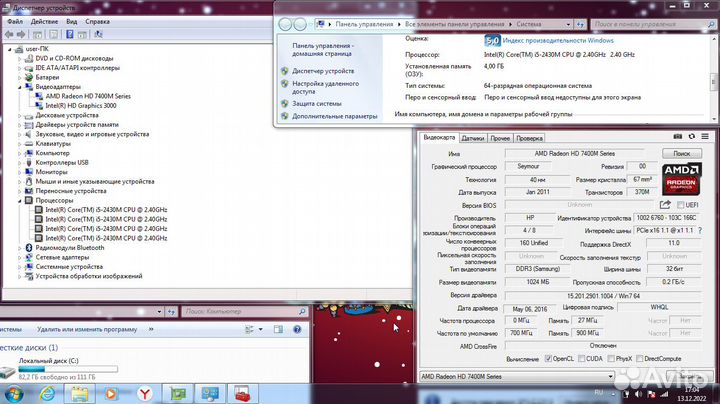Open the Вид menu
Screen dimensions: 720x404
point(71,22)
